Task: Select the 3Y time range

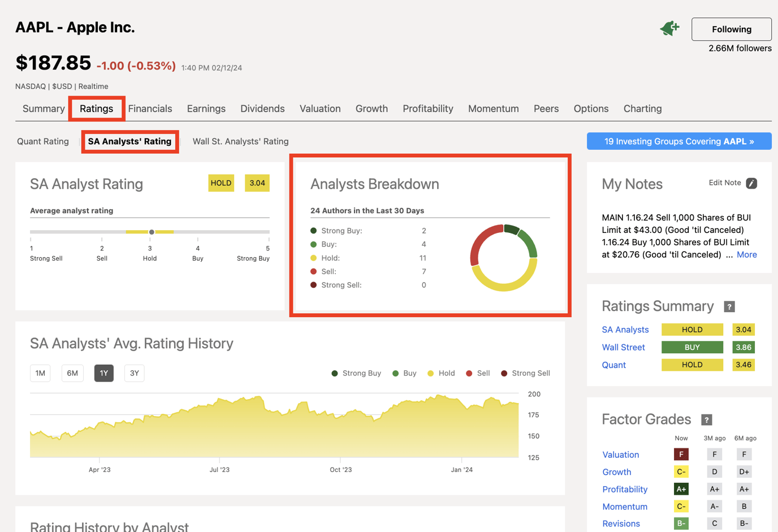Action: (135, 373)
